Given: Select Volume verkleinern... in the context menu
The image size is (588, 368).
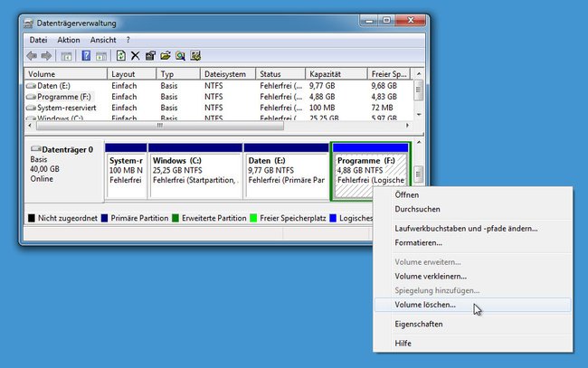Looking at the screenshot, I should pyautogui.click(x=472, y=276).
